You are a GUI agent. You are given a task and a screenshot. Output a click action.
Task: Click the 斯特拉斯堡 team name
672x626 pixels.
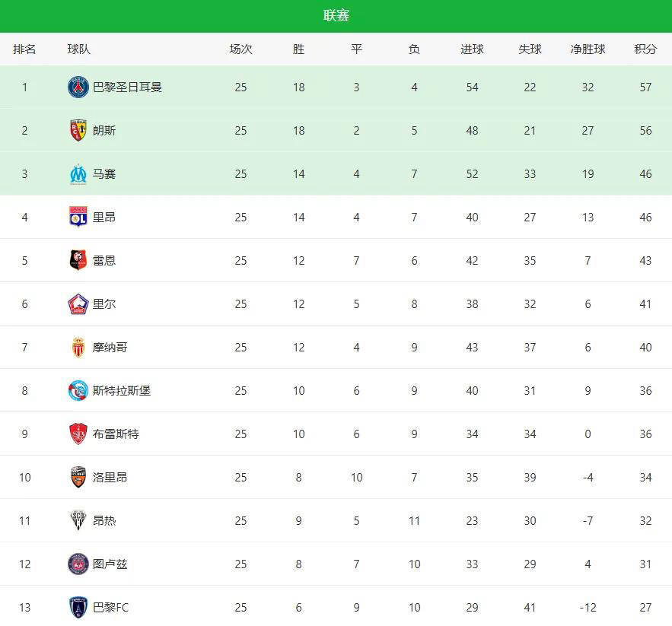click(122, 390)
